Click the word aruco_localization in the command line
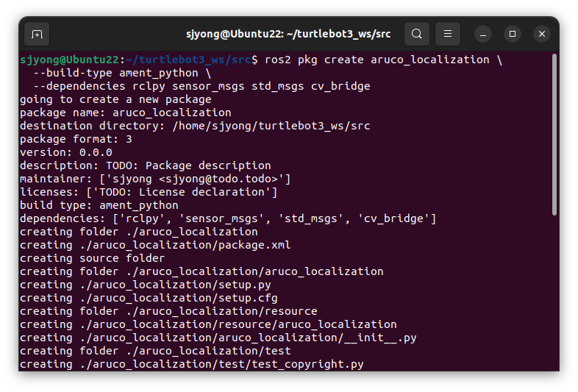This screenshot has height=392, width=578. [x=429, y=60]
